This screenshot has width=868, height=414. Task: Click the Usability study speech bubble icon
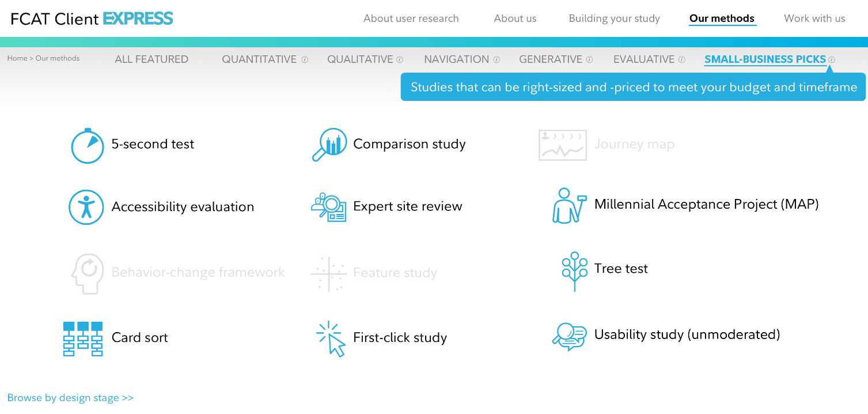click(569, 336)
